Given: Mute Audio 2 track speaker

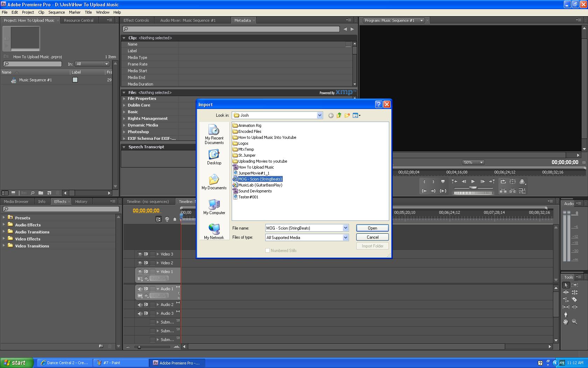Looking at the screenshot, I should (140, 305).
